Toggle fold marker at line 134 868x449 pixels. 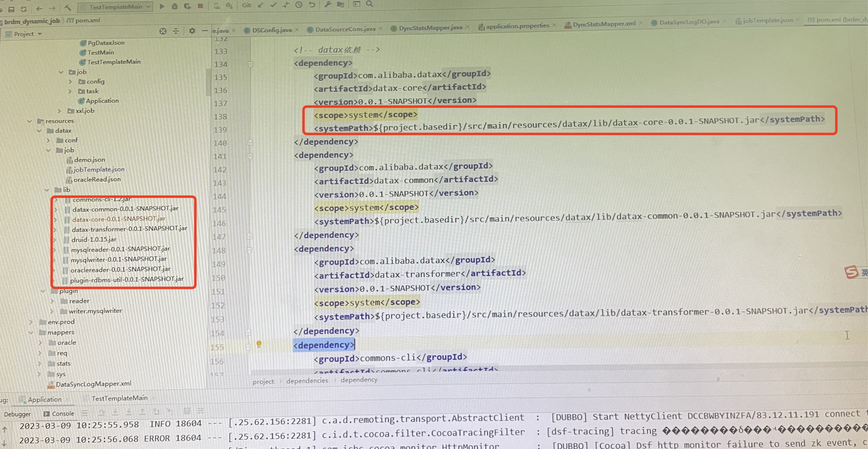[250, 64]
